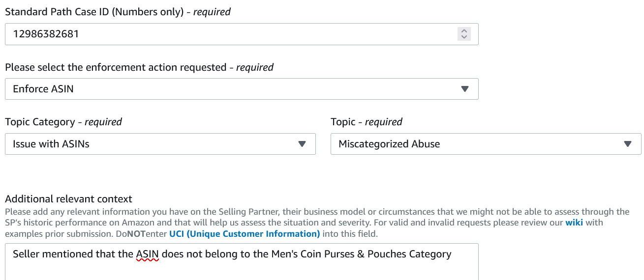The height and width of the screenshot is (280, 644).
Task: Open the Topic dropdown showing Miscategorized Abuse
Action: (486, 144)
